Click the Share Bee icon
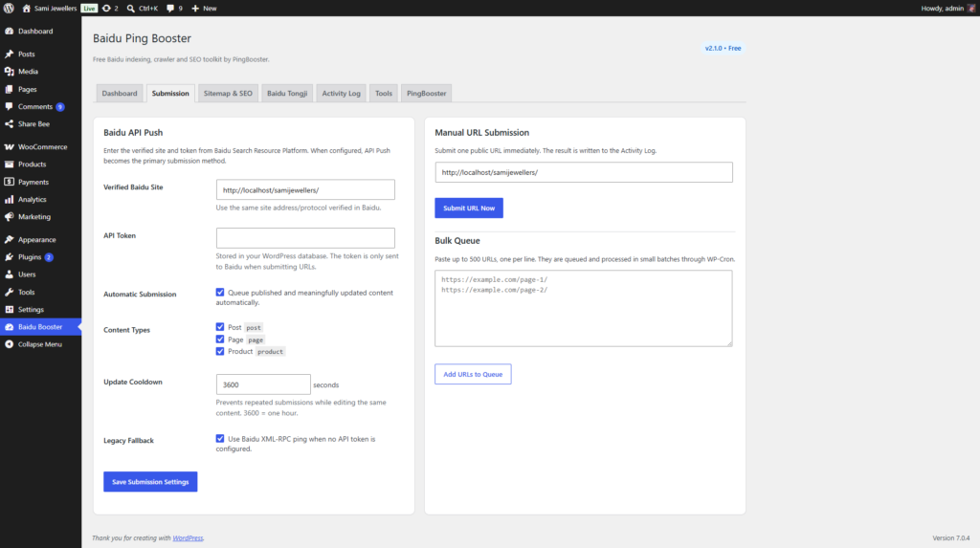 (x=10, y=123)
